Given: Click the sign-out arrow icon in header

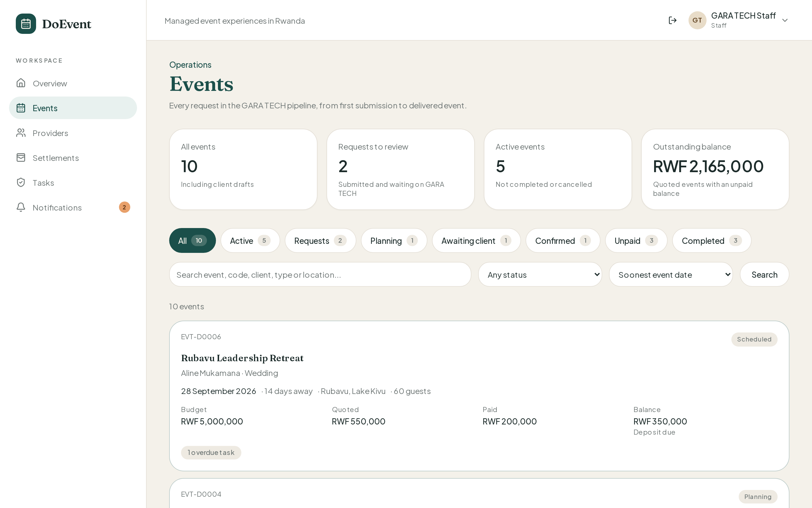Looking at the screenshot, I should (672, 20).
